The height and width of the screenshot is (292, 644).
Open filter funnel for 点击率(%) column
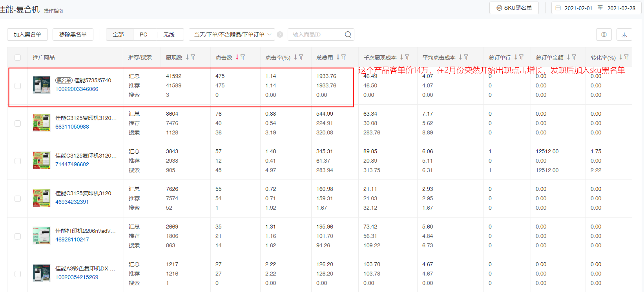tap(301, 57)
